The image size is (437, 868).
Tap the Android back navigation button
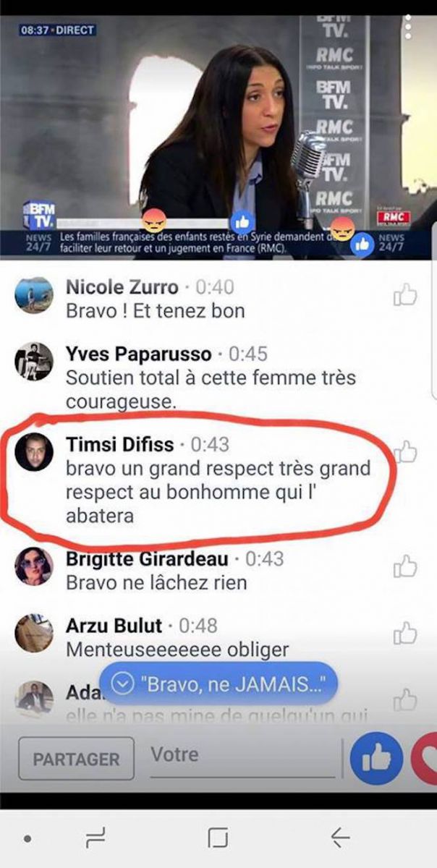pyautogui.click(x=340, y=838)
